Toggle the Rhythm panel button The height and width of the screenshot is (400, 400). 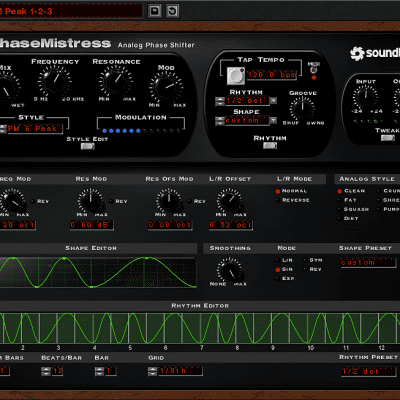pyautogui.click(x=270, y=145)
